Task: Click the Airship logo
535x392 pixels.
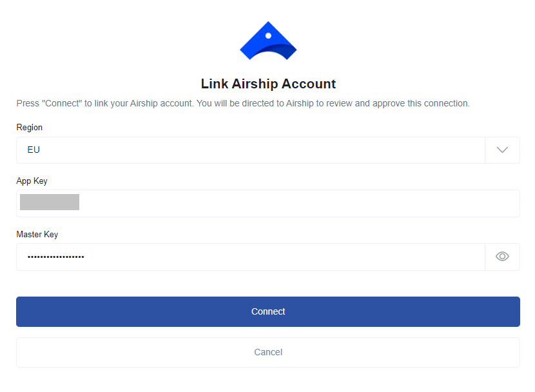Action: coord(268,40)
